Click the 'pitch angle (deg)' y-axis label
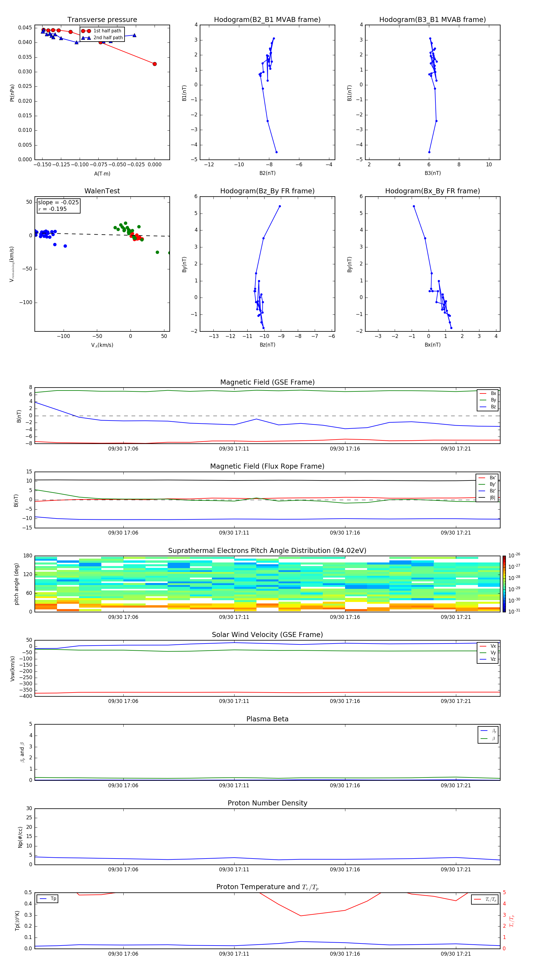Viewport: 535px width, 980px height. coord(16,584)
